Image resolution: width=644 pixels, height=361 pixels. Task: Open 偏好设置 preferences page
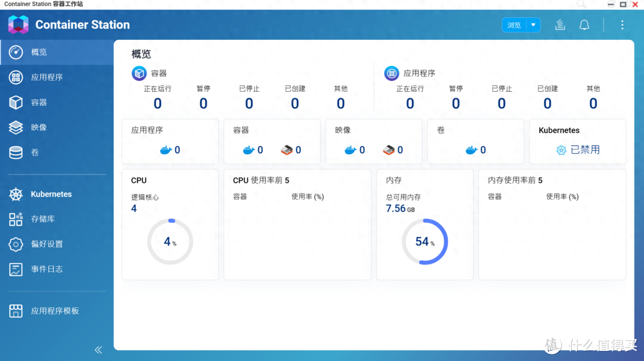(x=57, y=244)
